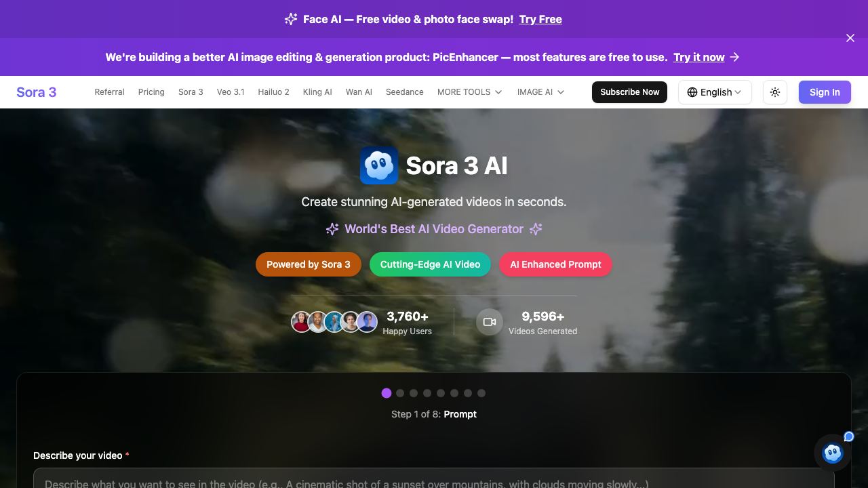Open the Hailuo 2 tool
The width and height of the screenshot is (868, 488).
click(273, 92)
